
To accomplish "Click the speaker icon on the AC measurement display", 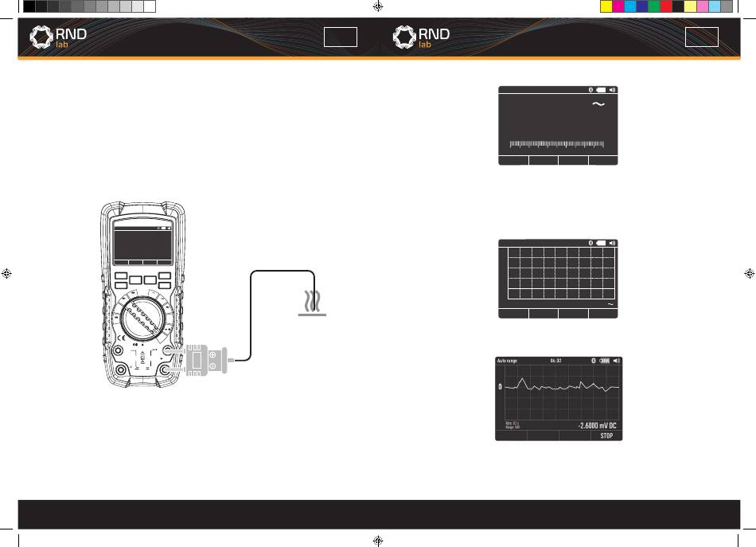I will [x=612, y=90].
